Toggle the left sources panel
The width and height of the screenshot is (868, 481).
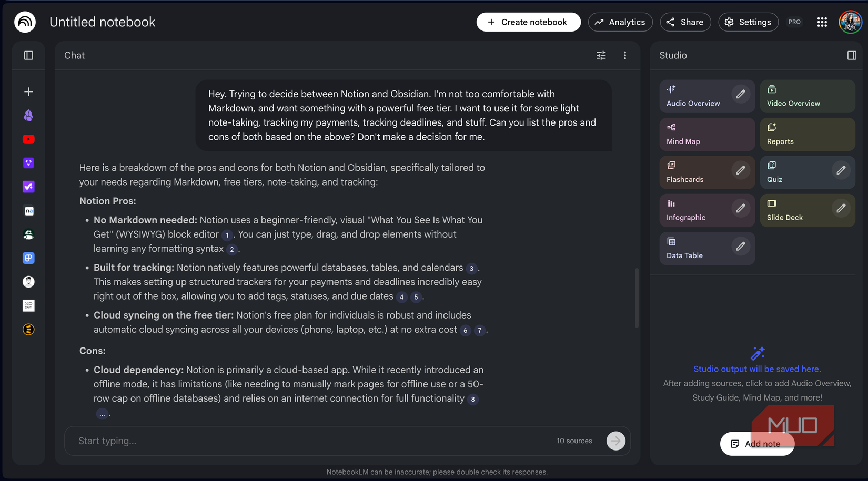pos(29,55)
